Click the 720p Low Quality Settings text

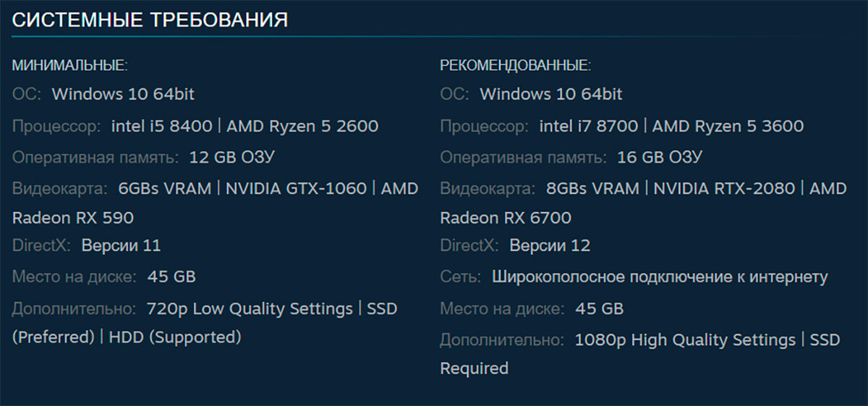click(x=250, y=309)
